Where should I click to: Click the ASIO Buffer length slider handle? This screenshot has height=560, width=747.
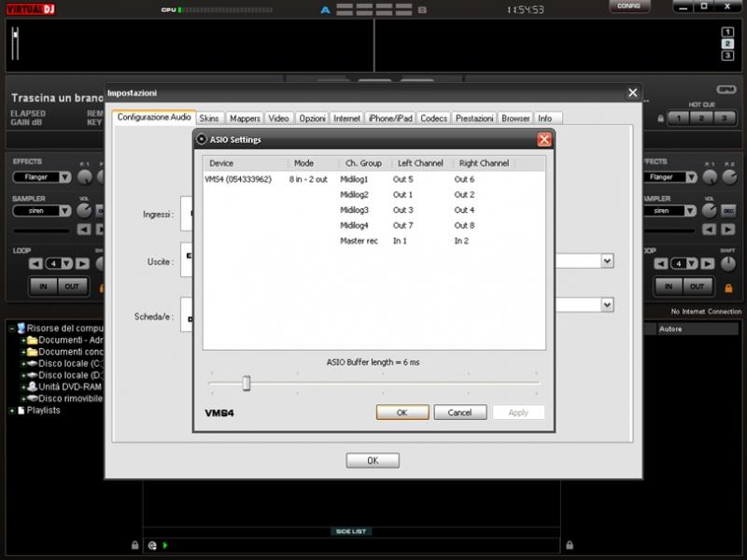[x=247, y=383]
